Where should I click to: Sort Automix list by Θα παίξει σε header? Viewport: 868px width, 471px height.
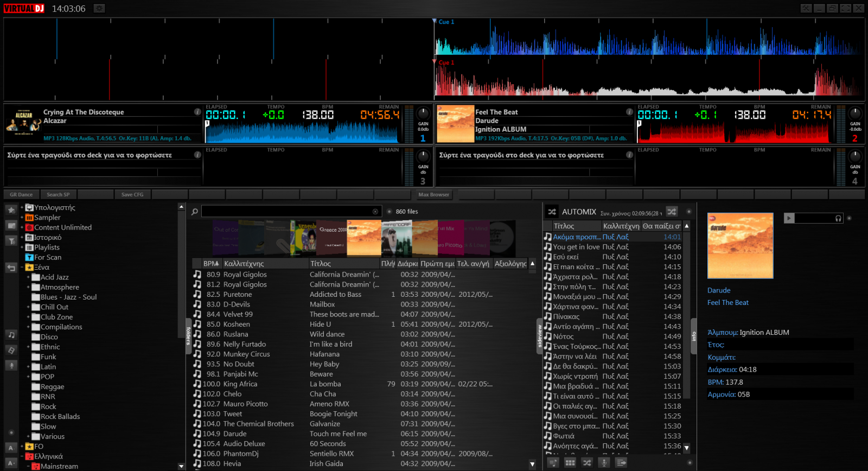pyautogui.click(x=661, y=226)
